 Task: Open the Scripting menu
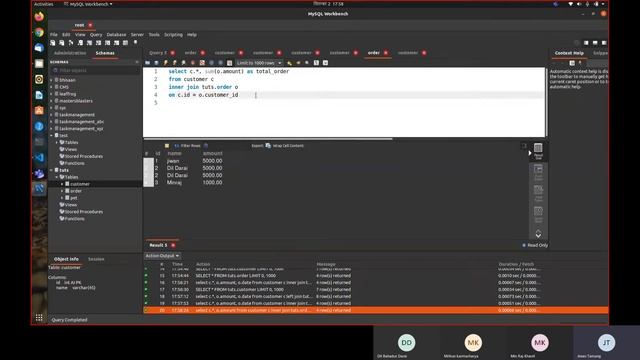173,35
